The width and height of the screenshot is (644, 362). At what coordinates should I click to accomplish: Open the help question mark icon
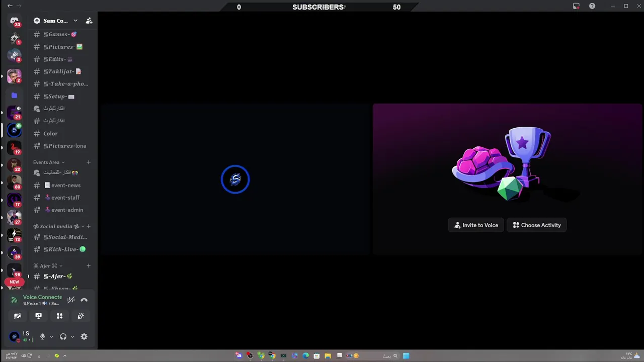[592, 6]
